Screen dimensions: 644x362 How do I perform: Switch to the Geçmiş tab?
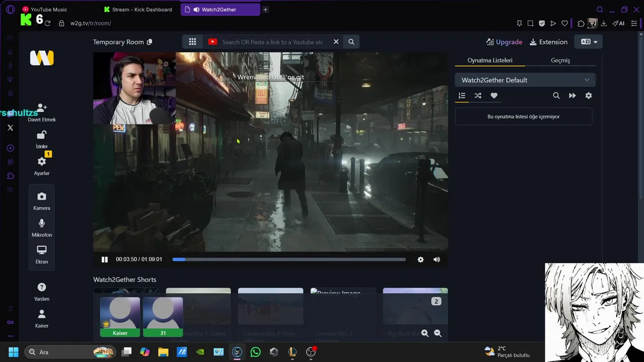click(560, 60)
